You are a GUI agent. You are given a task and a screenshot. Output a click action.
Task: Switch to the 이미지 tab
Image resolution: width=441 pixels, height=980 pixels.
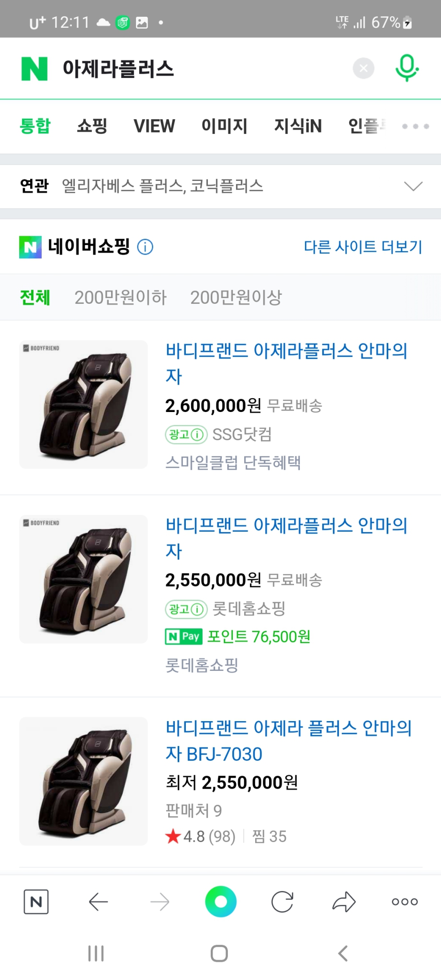(225, 126)
